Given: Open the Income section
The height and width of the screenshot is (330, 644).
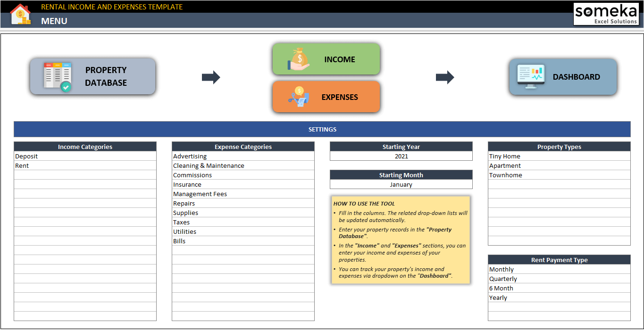Looking at the screenshot, I should (326, 59).
